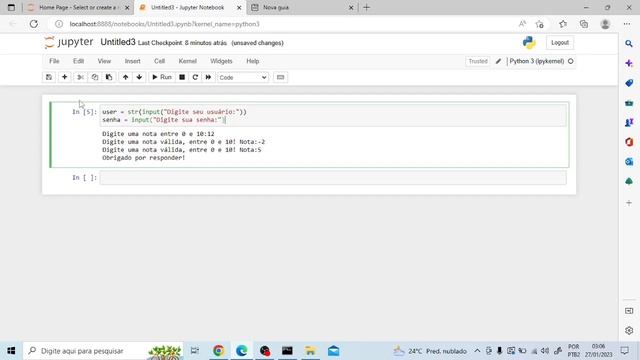
Task: Open browser settings and more menu
Action: (x=627, y=24)
